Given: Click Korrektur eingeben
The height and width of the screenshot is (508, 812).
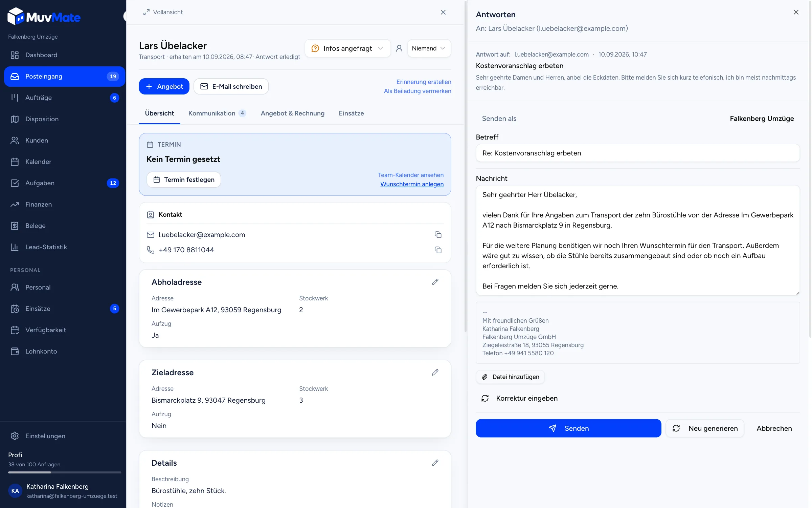Looking at the screenshot, I should pos(519,398).
